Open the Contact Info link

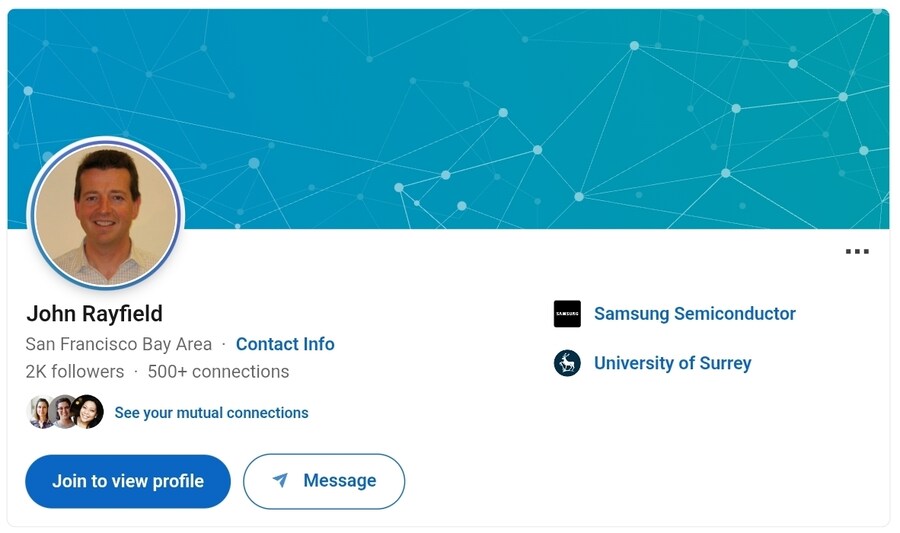(x=285, y=344)
